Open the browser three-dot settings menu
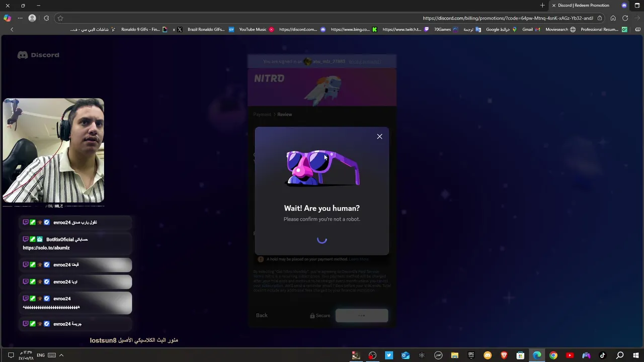The image size is (644, 362). tap(20, 18)
